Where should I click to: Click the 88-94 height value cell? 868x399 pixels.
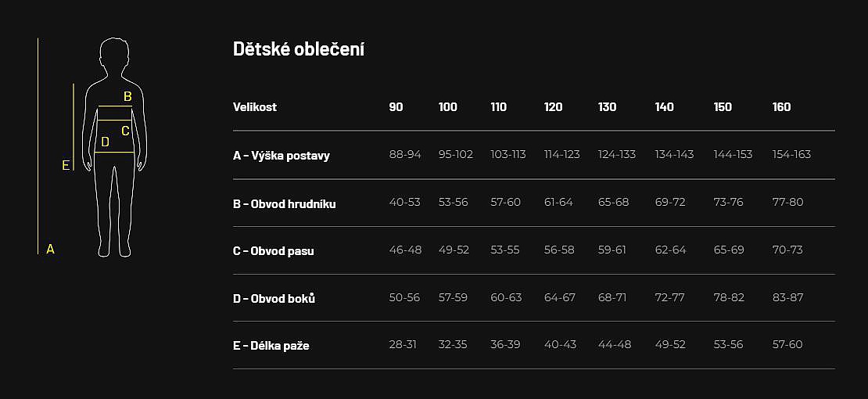(x=405, y=154)
